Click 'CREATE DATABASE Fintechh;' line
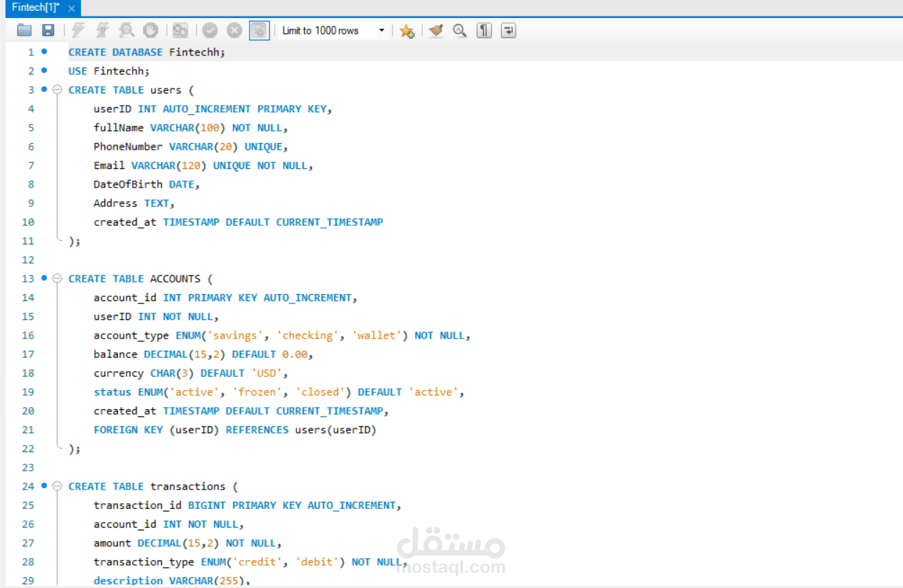903x588 pixels. pyautogui.click(x=147, y=52)
